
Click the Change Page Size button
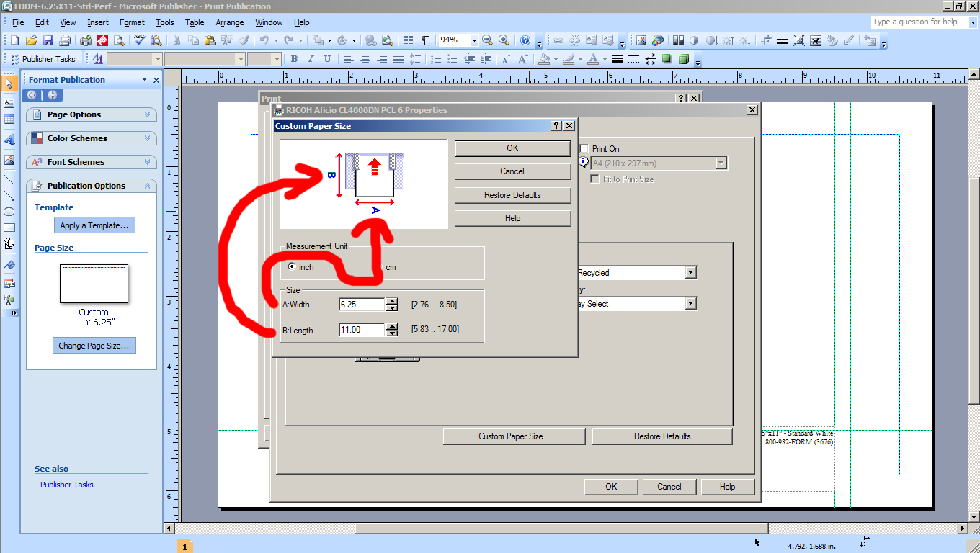94,345
